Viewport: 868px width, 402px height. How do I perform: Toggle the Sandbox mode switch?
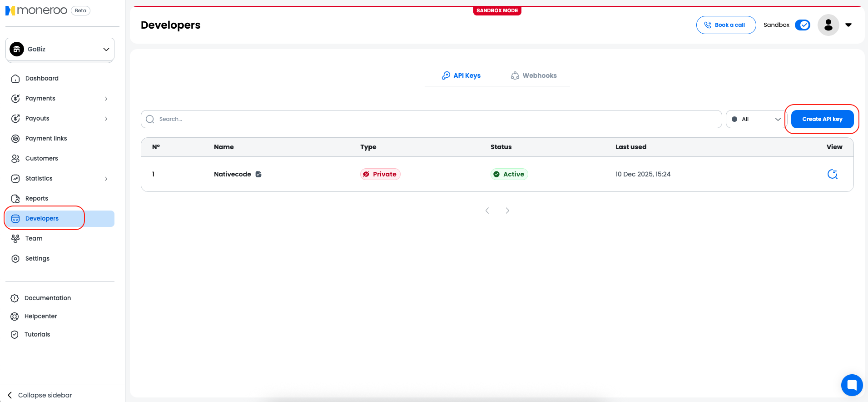(x=803, y=25)
